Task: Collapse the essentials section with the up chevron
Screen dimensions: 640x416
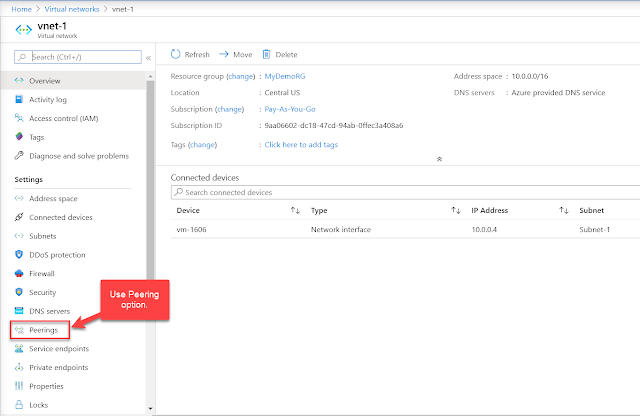Action: (439, 159)
